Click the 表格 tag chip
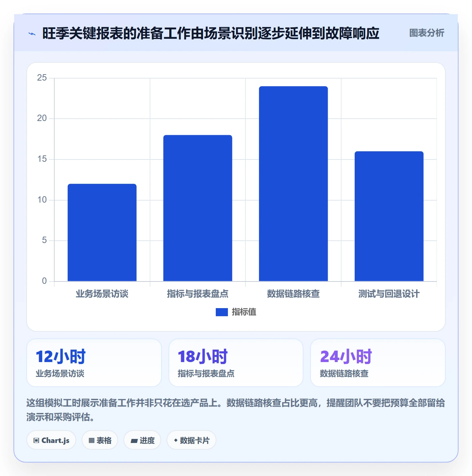 pos(100,440)
